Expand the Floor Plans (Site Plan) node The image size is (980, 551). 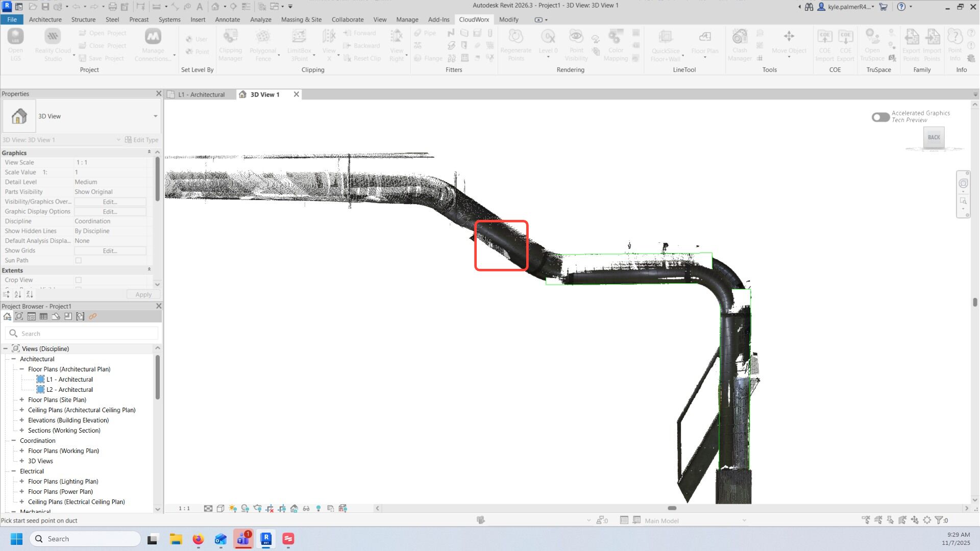click(x=22, y=400)
